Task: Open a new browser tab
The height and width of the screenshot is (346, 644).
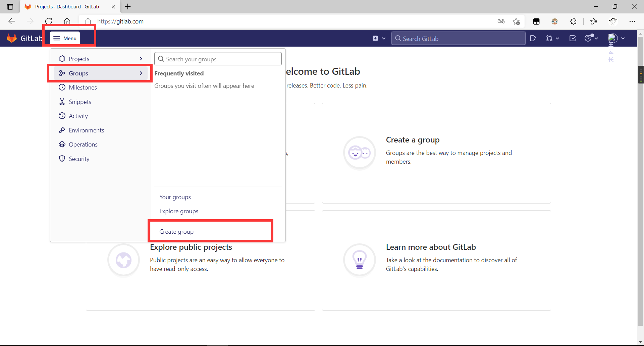Action: coord(128,6)
